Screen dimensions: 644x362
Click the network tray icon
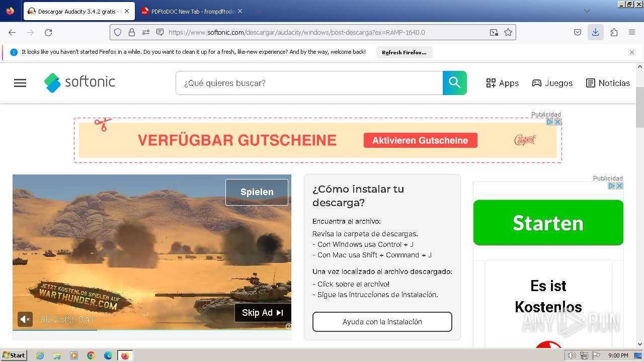pyautogui.click(x=584, y=355)
